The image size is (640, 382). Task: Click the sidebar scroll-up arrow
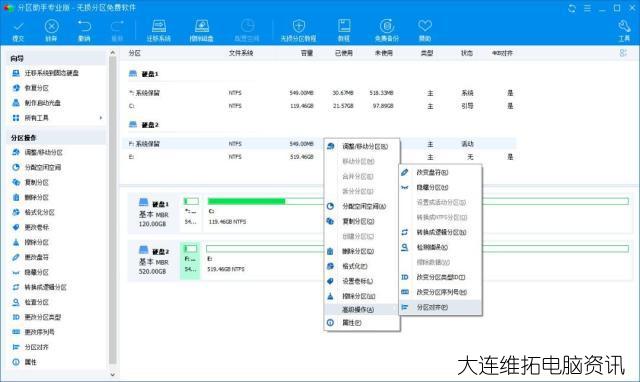tap(113, 53)
